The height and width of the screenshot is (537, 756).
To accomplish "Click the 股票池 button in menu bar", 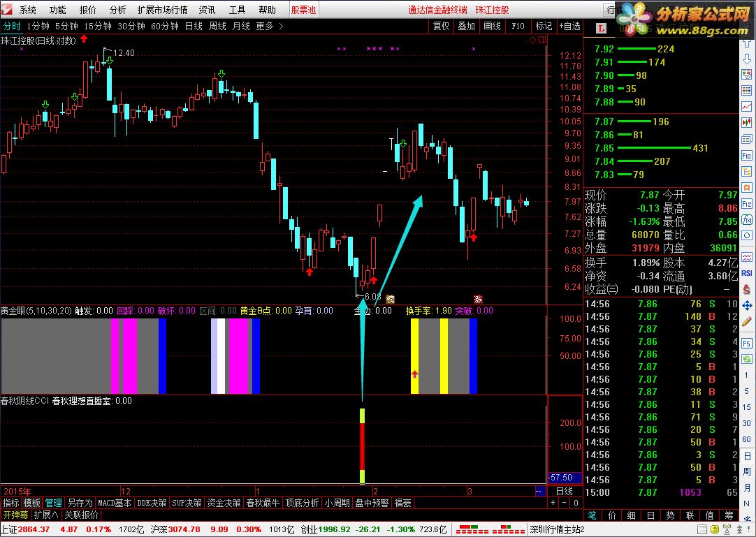I will click(304, 10).
